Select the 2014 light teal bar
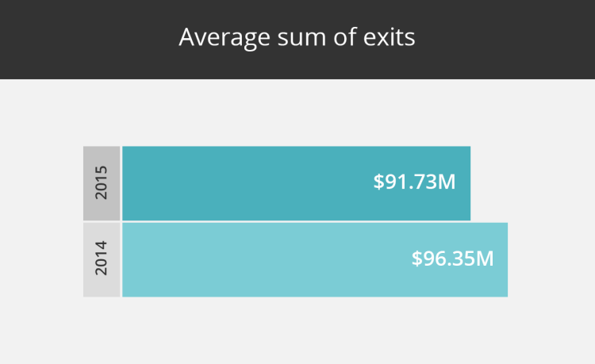Viewport: 595px width, 364px height. pyautogui.click(x=315, y=260)
